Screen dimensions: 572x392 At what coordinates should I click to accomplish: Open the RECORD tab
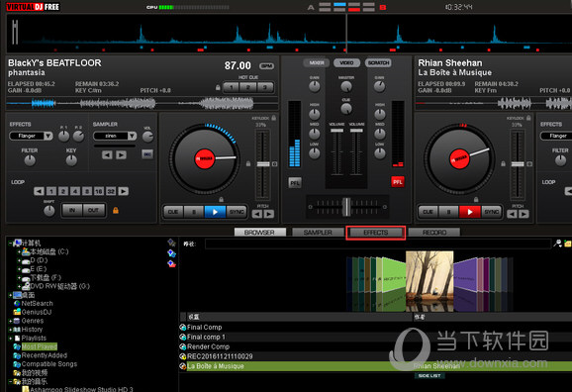click(x=434, y=233)
